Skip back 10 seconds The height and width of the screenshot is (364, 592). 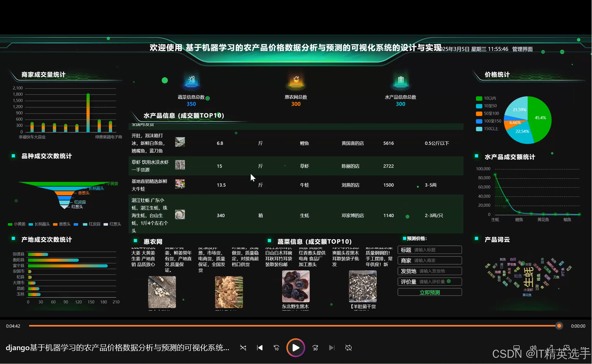pyautogui.click(x=276, y=348)
